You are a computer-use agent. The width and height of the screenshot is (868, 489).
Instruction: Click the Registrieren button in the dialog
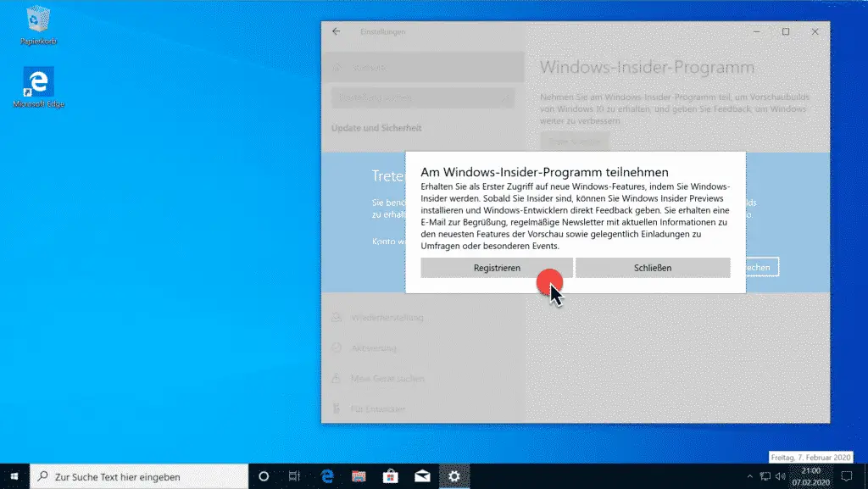click(497, 268)
